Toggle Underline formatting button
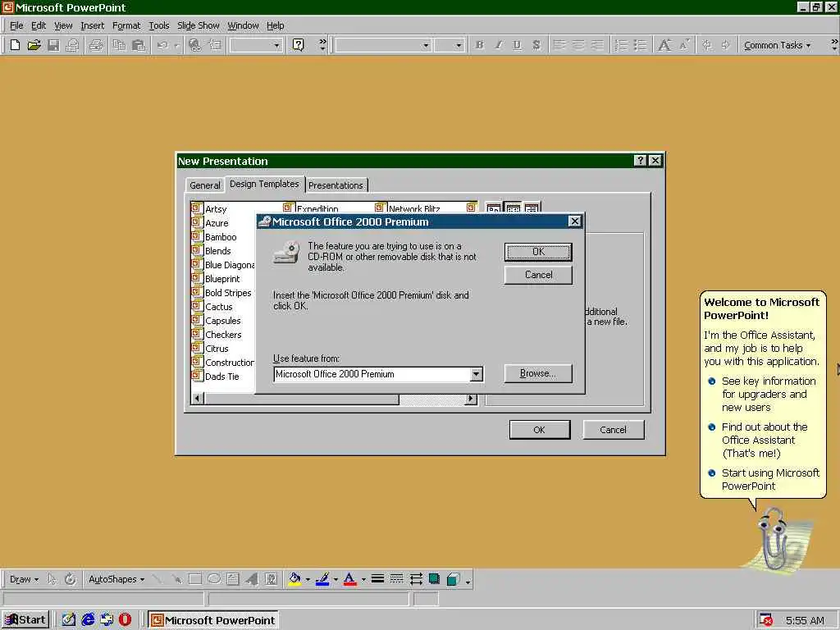840x630 pixels. [x=517, y=45]
